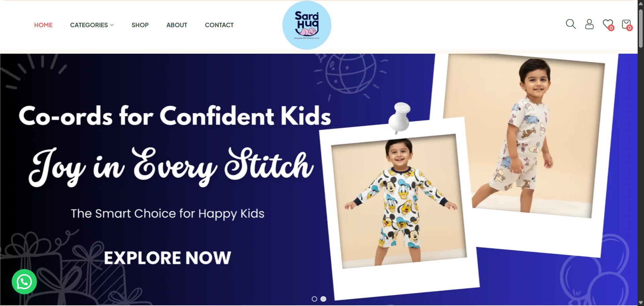
Task: Open the shopping bag cart icon
Action: coord(626,24)
